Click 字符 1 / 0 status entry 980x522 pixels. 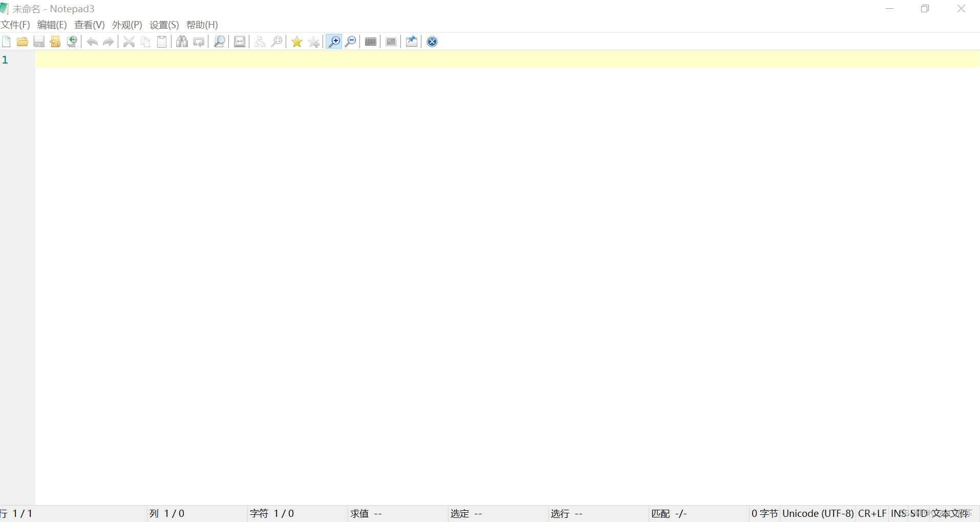pos(272,513)
